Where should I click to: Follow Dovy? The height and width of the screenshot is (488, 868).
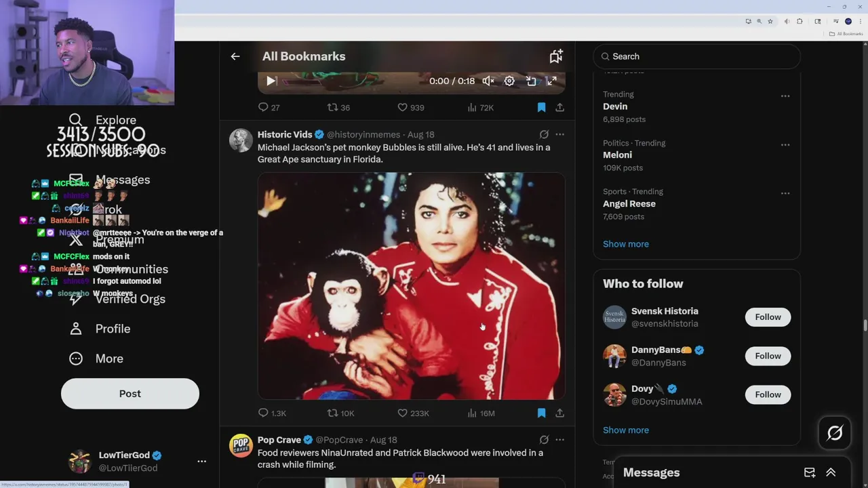click(768, 394)
